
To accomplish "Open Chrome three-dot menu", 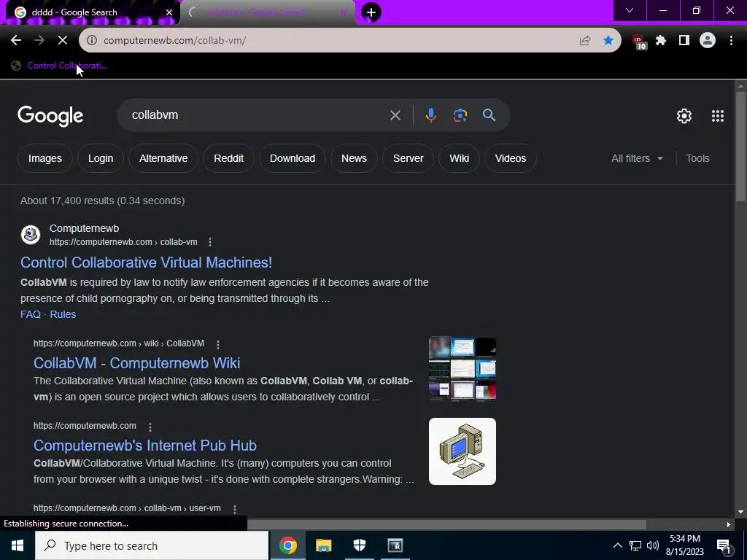I will coord(731,41).
